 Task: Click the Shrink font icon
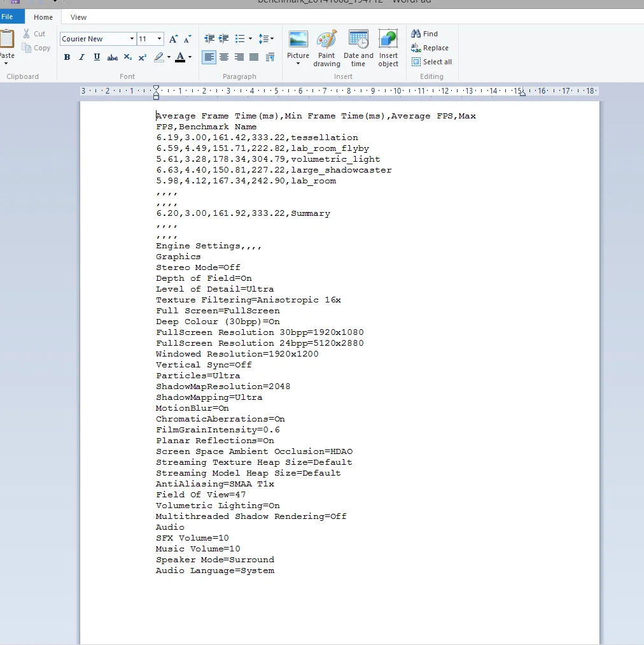(188, 39)
